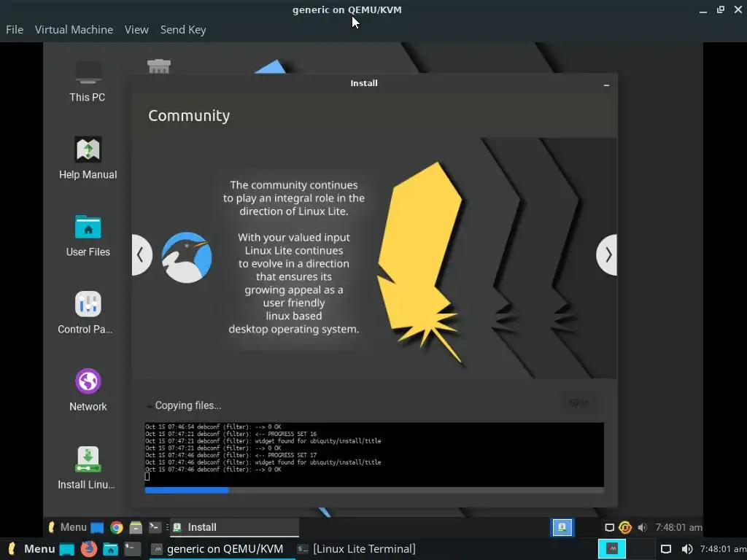Minimize the Install window

pos(606,85)
